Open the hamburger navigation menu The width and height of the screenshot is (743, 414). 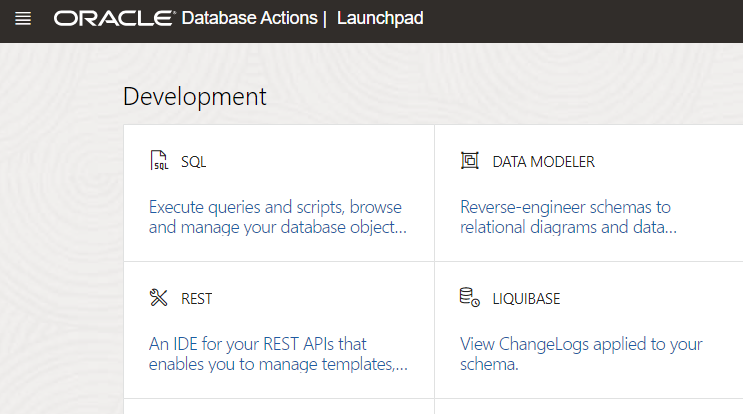click(x=23, y=18)
